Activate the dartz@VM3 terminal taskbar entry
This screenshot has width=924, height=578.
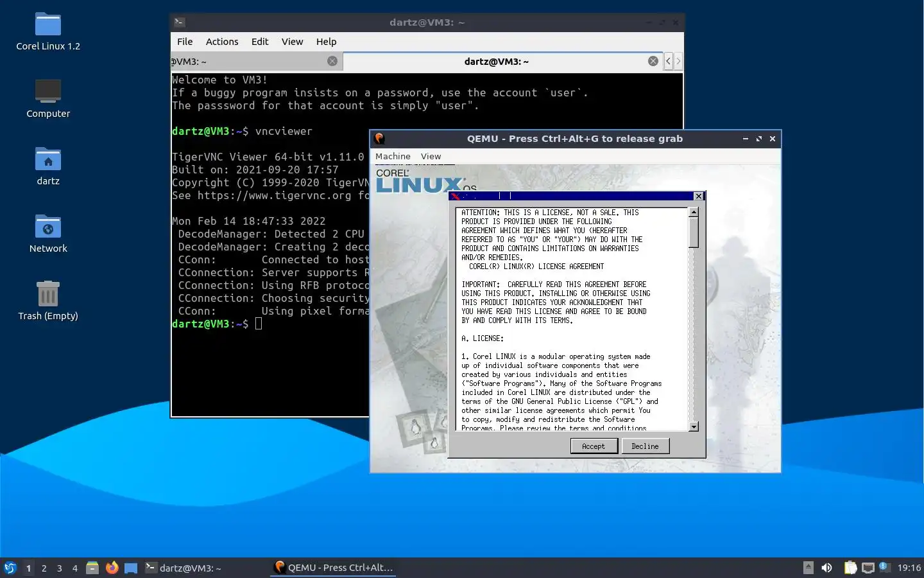click(x=205, y=568)
